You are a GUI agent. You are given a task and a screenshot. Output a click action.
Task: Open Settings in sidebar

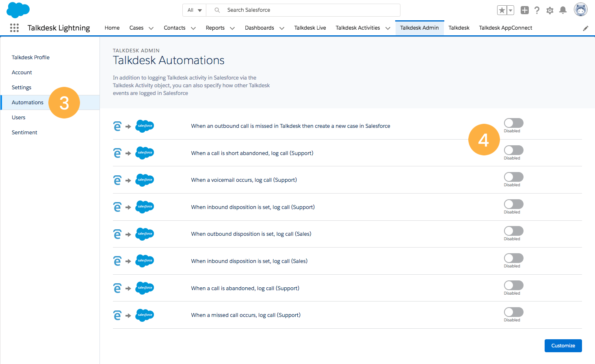tap(22, 87)
